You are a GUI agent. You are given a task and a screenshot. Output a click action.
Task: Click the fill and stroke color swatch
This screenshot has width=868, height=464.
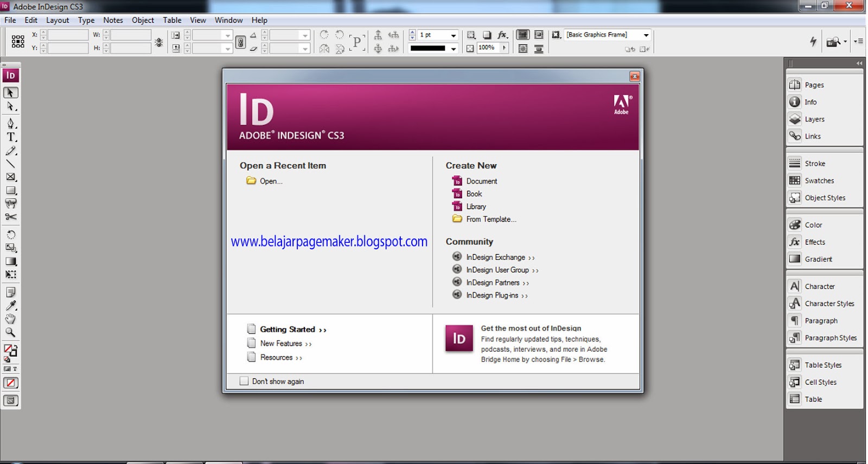coord(10,351)
